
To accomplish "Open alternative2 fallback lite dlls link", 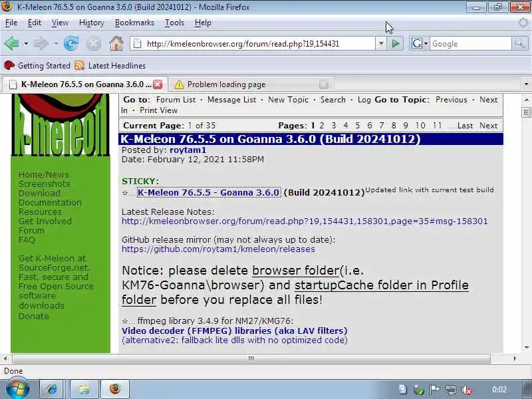I will click(x=235, y=340).
